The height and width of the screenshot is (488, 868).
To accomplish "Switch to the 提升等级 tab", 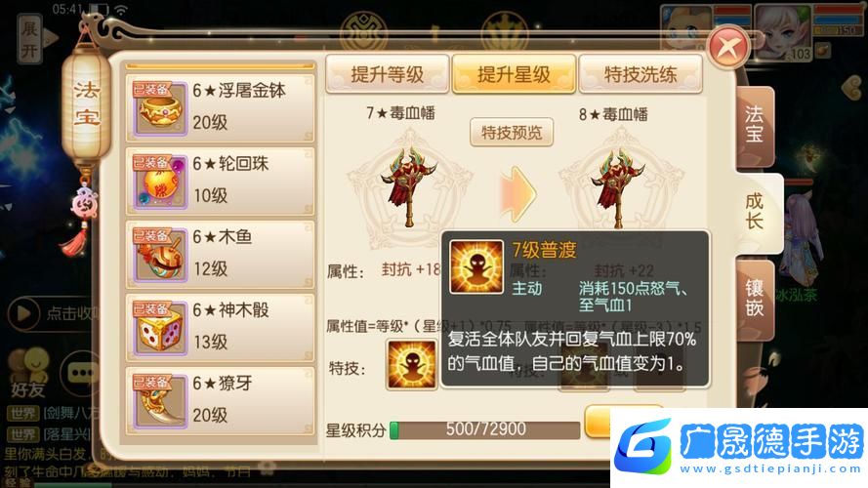I will coord(387,73).
